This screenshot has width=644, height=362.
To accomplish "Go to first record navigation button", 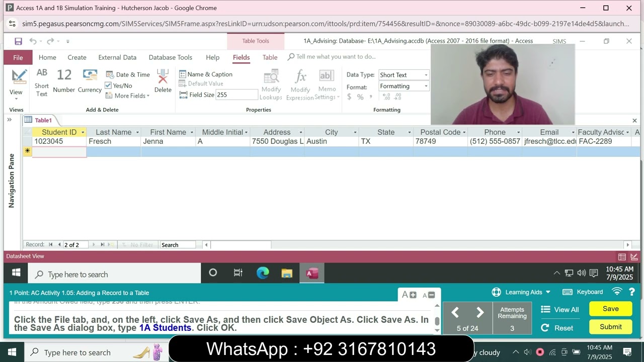I will click(51, 245).
